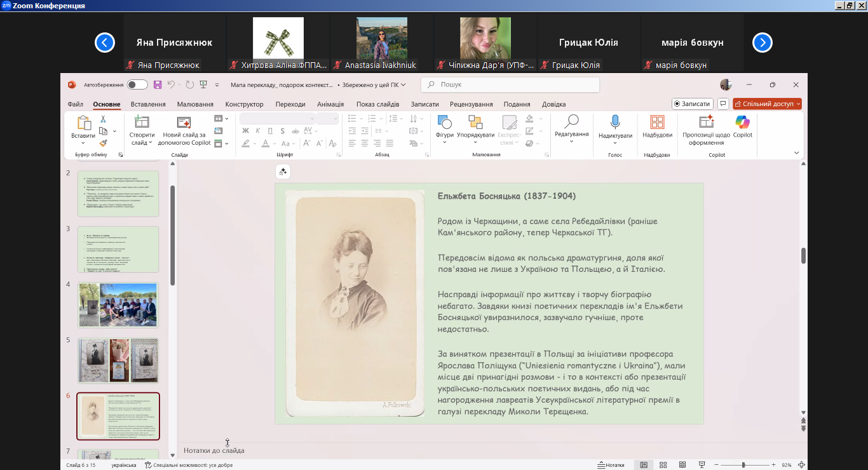Open the Вставлення tab

tap(148, 104)
